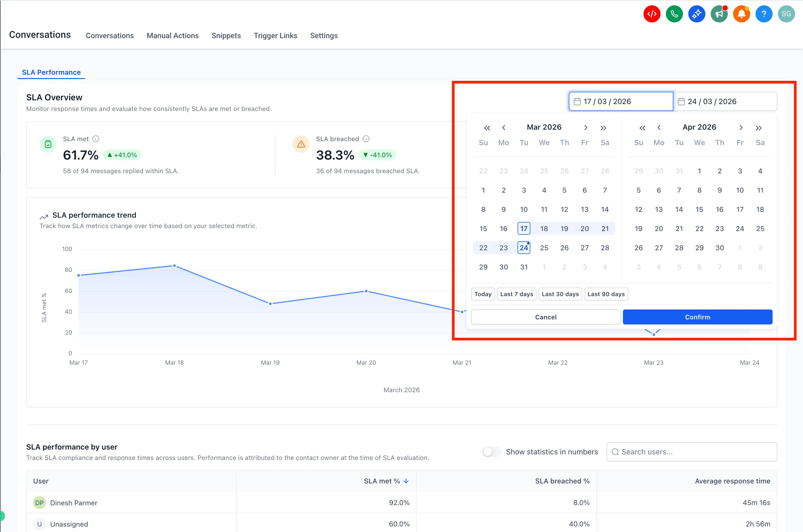
Task: Sort SLA met % by clicking its arrow
Action: tap(406, 481)
